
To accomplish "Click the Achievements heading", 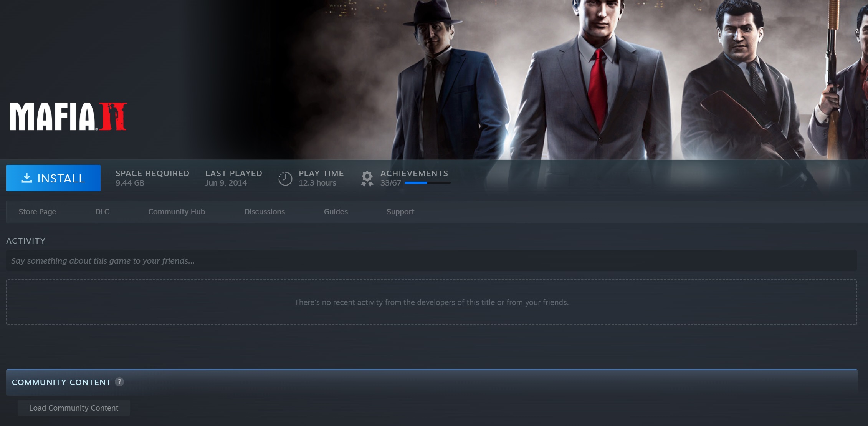I will [x=414, y=173].
